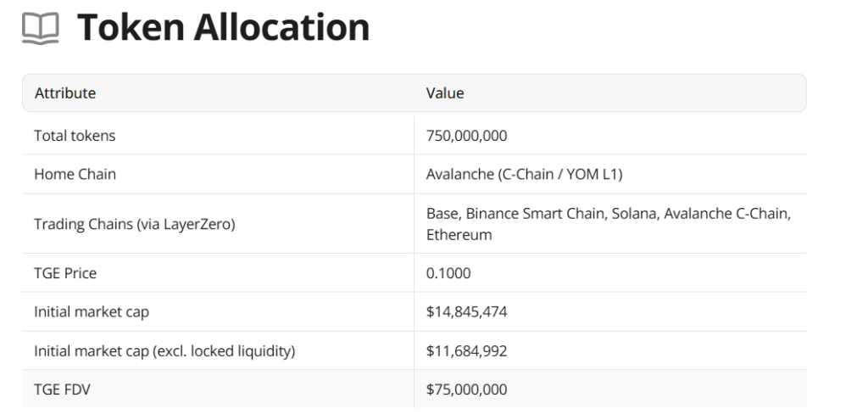Click the 0.1000 TGE price value
Viewport: 868px width, 420px height.
pyautogui.click(x=448, y=273)
